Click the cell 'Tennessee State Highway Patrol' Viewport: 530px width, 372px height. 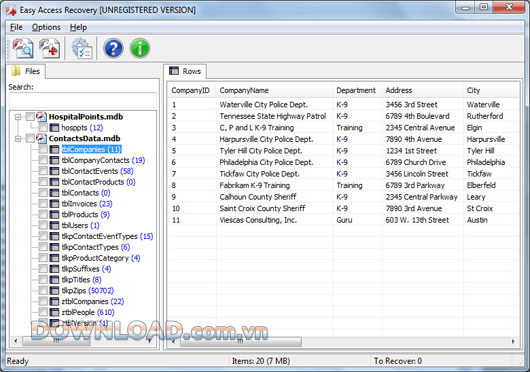[x=273, y=116]
